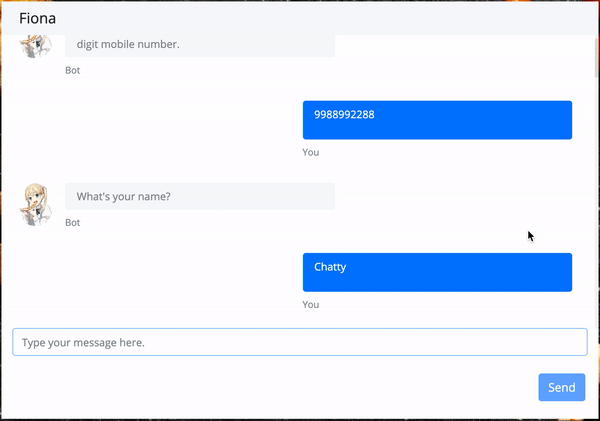Click the partially visible bot avatar at top
Screen dimensions: 600x421
click(x=36, y=46)
